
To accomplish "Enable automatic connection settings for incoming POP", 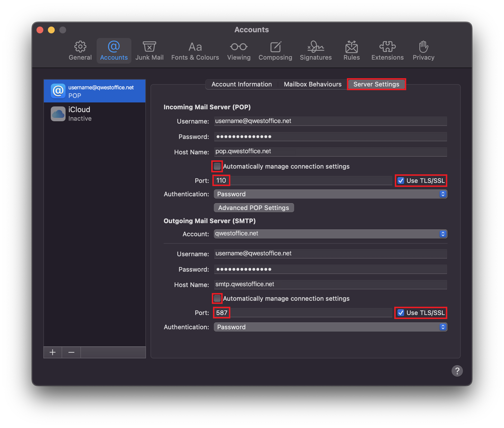I will [217, 166].
